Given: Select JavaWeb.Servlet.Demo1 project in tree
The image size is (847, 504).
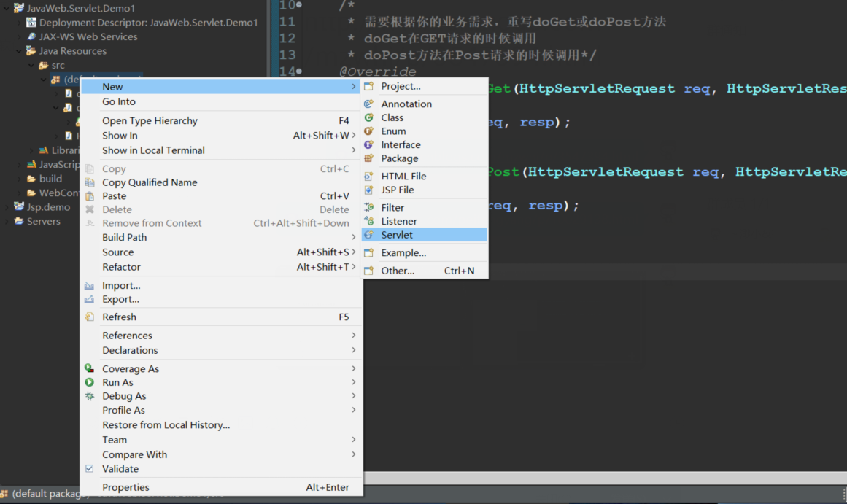Looking at the screenshot, I should click(81, 8).
